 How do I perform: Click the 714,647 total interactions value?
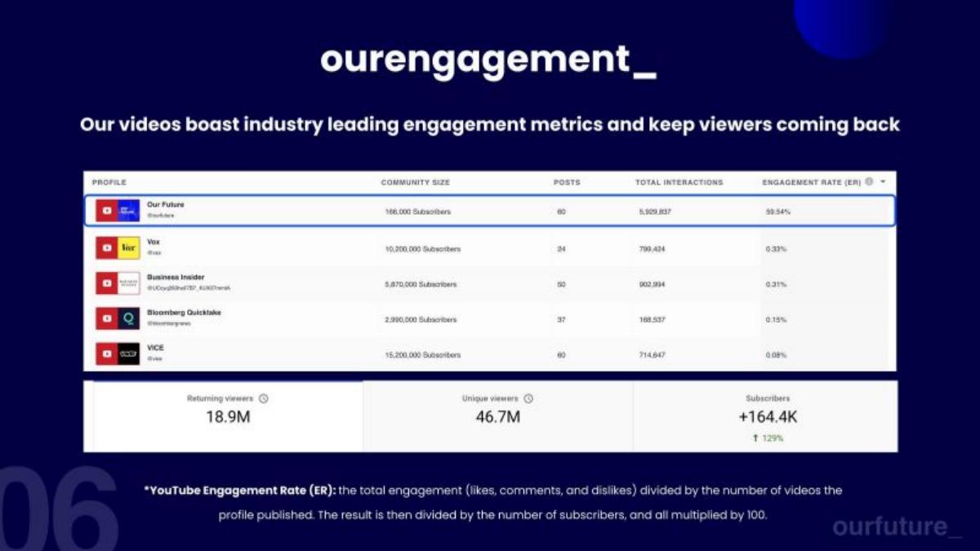pyautogui.click(x=653, y=355)
